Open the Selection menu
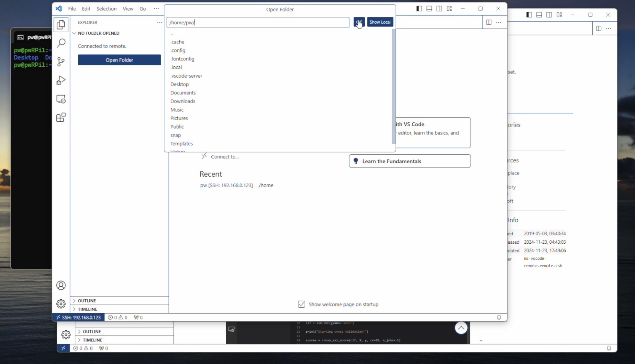 pos(106,9)
